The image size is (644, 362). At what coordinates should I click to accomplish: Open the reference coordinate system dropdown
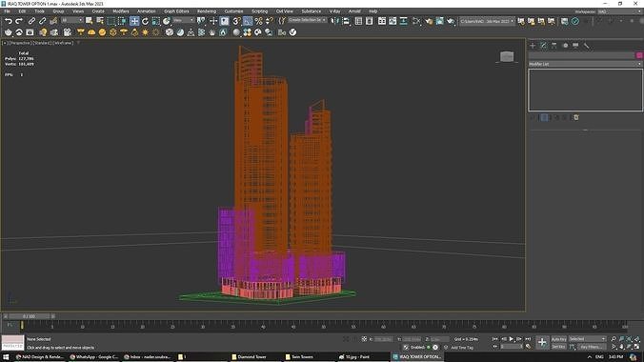pos(183,20)
